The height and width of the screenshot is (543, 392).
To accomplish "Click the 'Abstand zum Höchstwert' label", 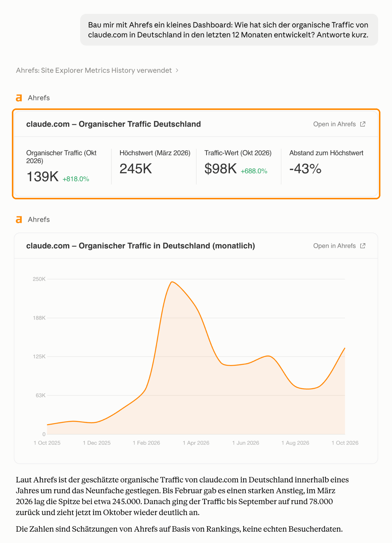I will point(326,153).
